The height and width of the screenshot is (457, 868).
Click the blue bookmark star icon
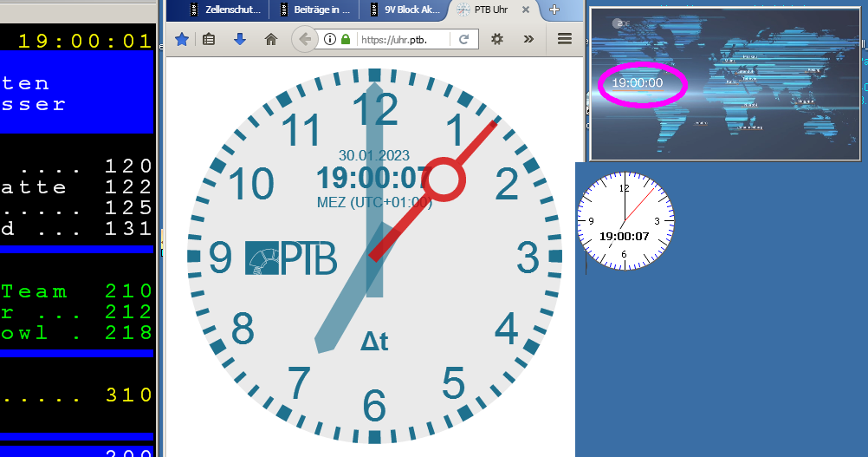click(x=182, y=39)
